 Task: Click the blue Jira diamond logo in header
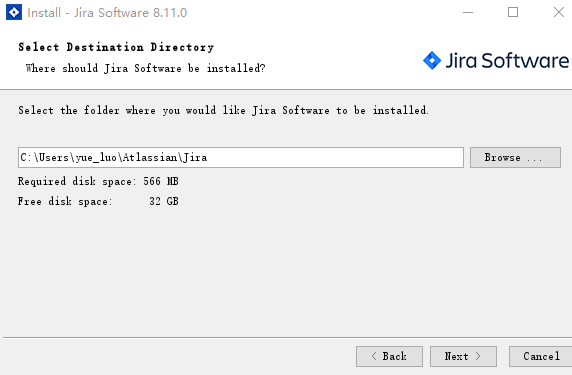coord(432,60)
